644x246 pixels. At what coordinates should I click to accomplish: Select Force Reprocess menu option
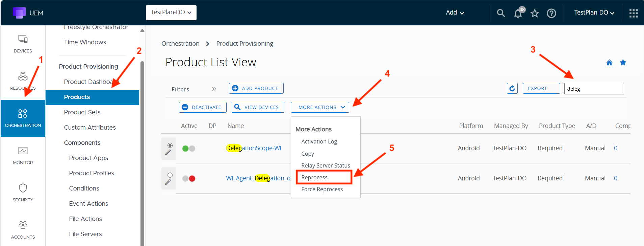pos(322,189)
